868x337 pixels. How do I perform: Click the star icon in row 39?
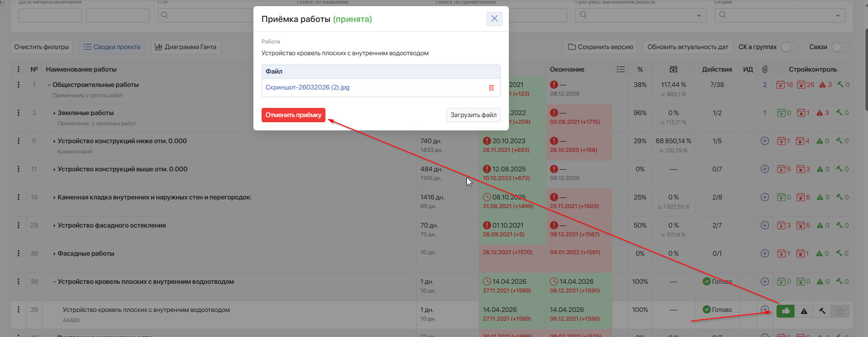click(840, 311)
